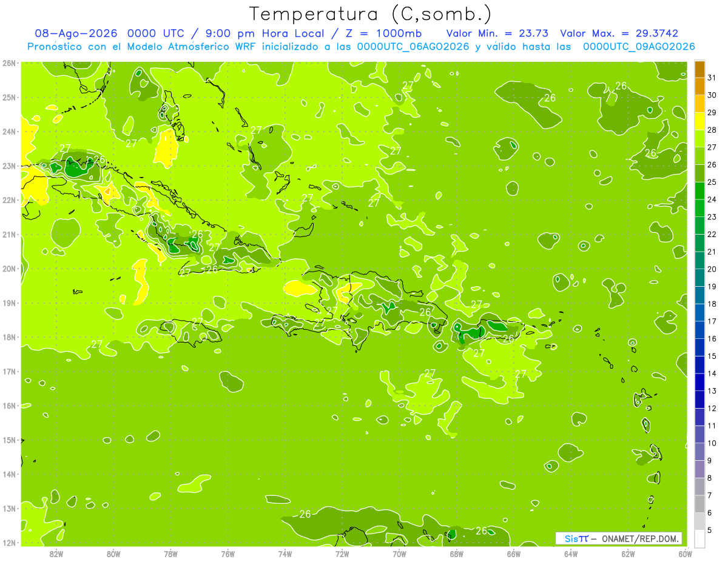Viewport: 728px width, 562px height.
Task: Select the 22N latitude axis label
Action: tap(9, 200)
